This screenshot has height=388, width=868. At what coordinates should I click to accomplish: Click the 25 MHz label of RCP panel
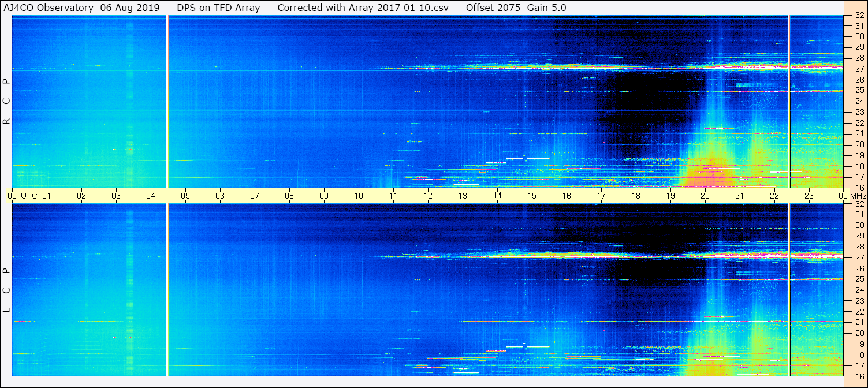[859, 90]
